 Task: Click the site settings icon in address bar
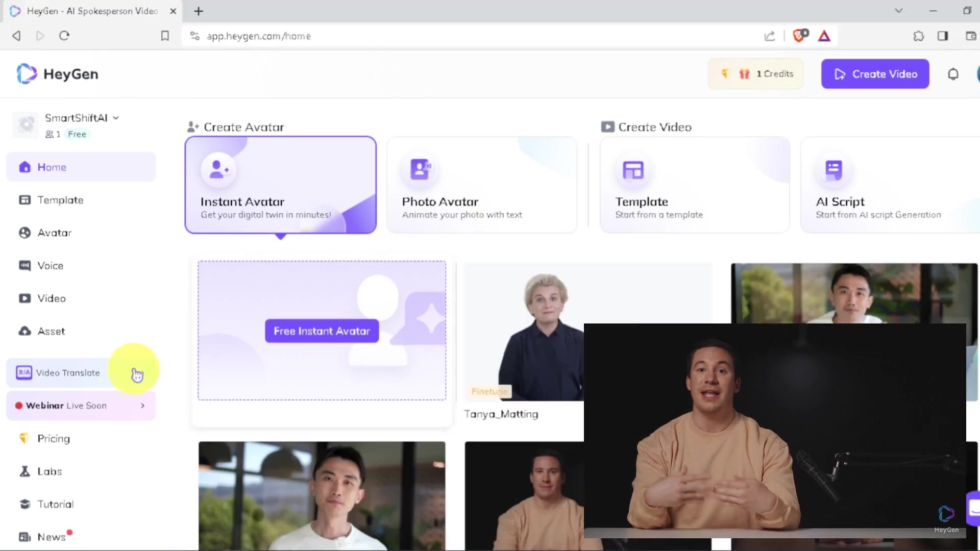194,36
